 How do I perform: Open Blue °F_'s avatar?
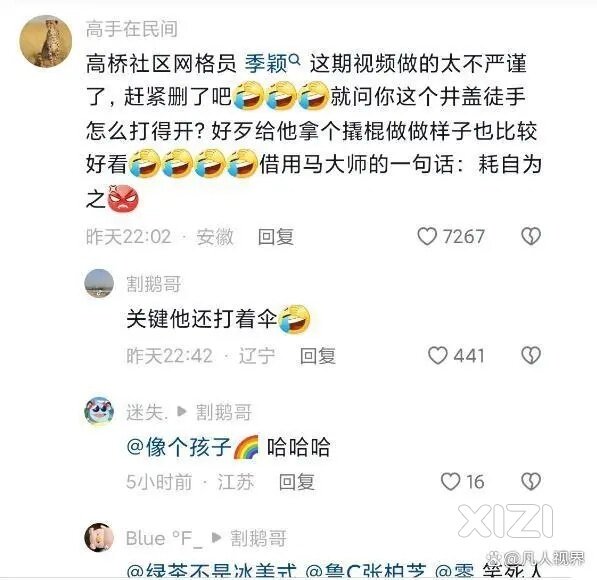point(99,537)
